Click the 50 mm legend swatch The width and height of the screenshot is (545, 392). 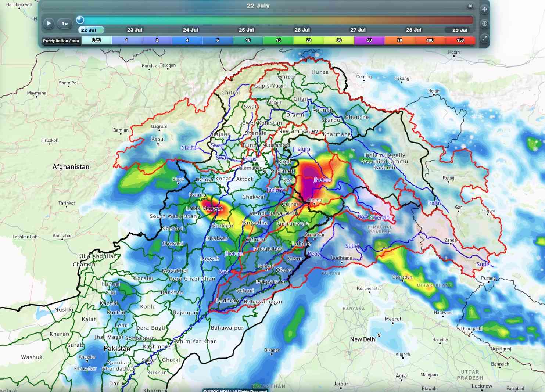369,40
